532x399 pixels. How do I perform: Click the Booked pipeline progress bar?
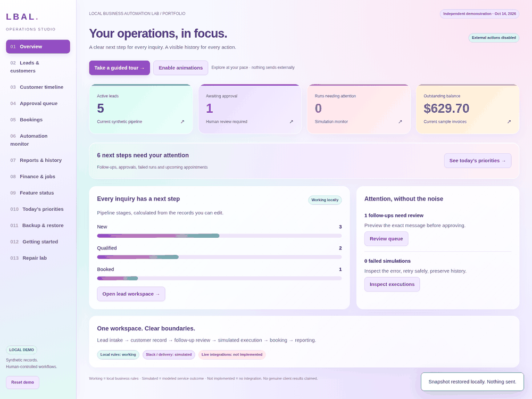click(x=219, y=279)
